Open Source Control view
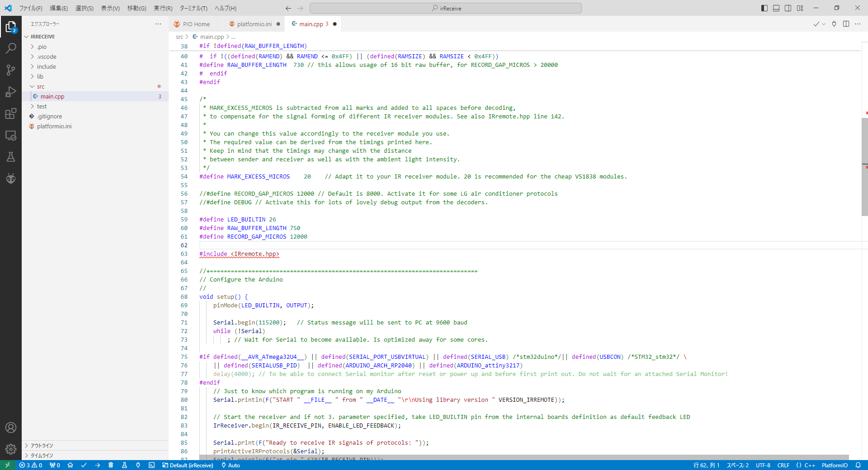 tap(11, 70)
